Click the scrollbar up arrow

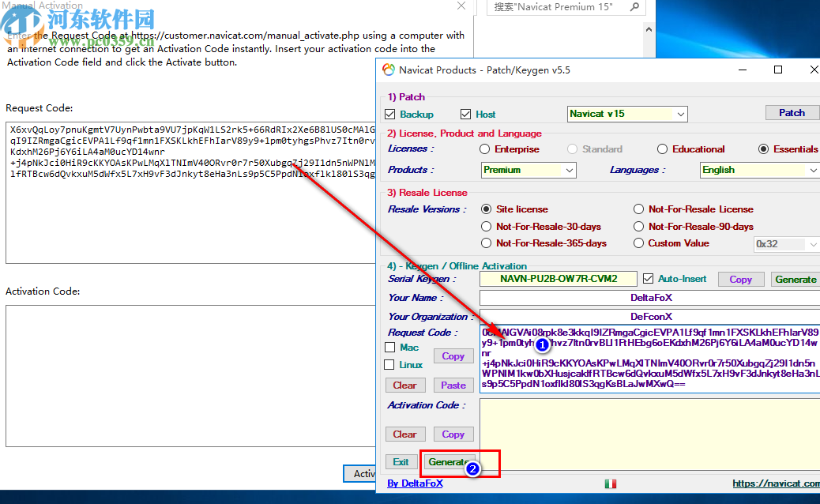[649, 29]
